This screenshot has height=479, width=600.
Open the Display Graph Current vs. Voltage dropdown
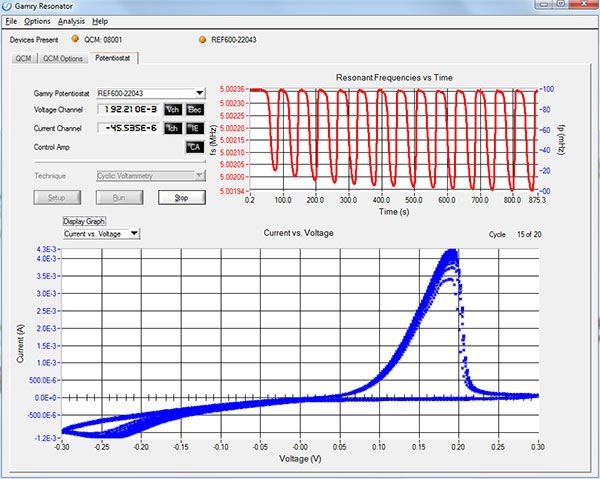pyautogui.click(x=101, y=234)
